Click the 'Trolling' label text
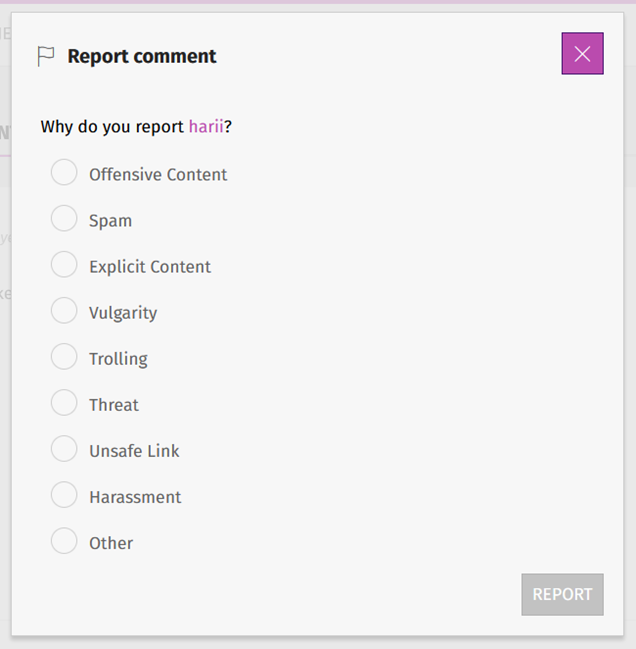Screen dimensions: 636x649 pos(118,359)
